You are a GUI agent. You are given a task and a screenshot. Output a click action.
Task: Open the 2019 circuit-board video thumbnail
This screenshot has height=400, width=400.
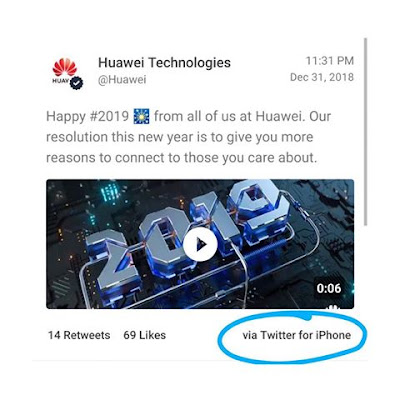pyautogui.click(x=200, y=244)
